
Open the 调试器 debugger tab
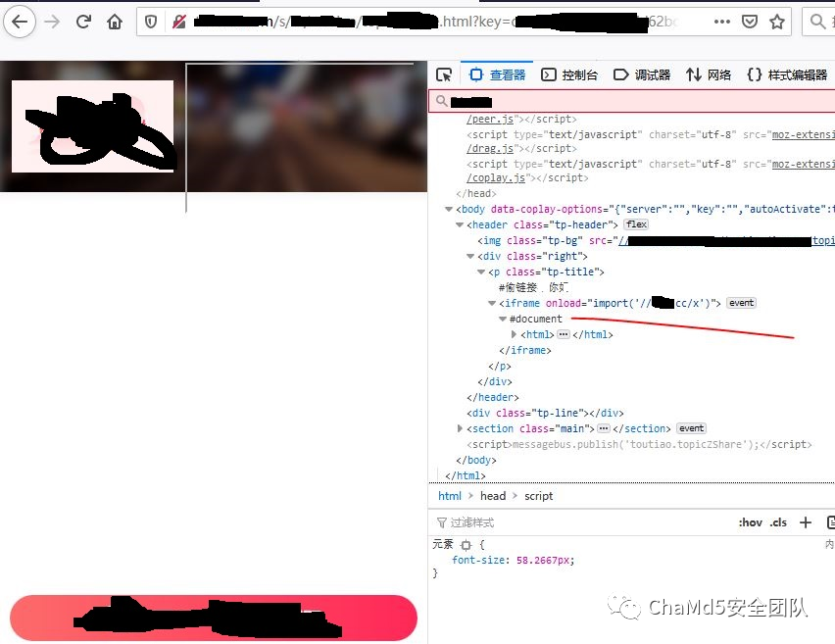tap(642, 75)
